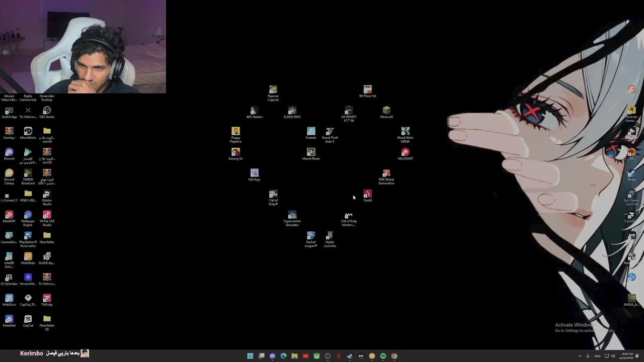This screenshot has height=362, width=644.
Task: Select the Poppy Playtime shortcut
Action: click(x=235, y=135)
